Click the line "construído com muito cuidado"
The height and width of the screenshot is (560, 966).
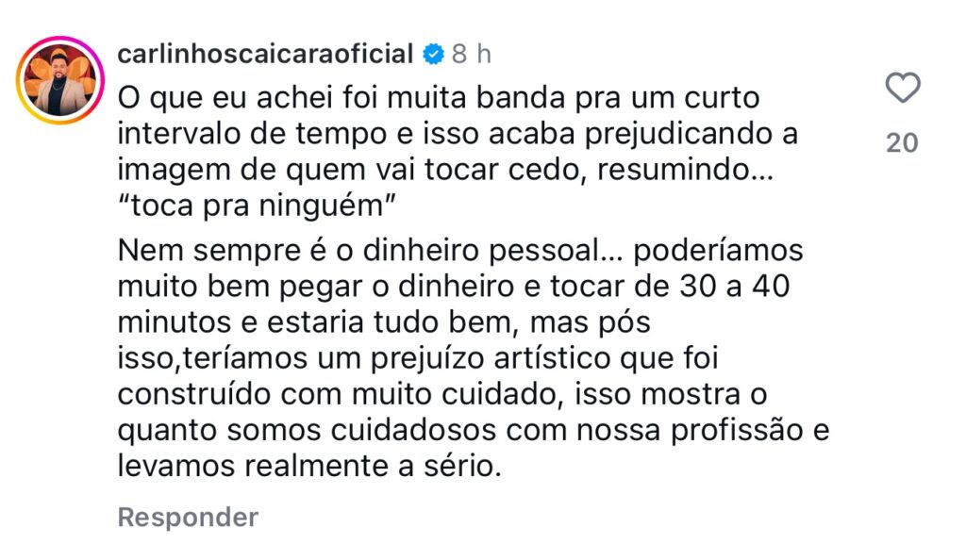coord(442,394)
